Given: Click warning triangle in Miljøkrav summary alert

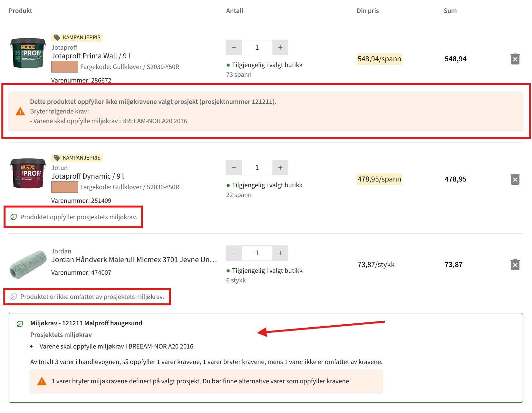Looking at the screenshot, I should click(42, 381).
